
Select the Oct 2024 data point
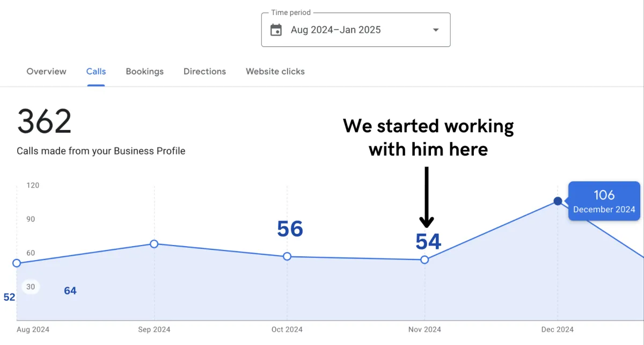point(287,256)
